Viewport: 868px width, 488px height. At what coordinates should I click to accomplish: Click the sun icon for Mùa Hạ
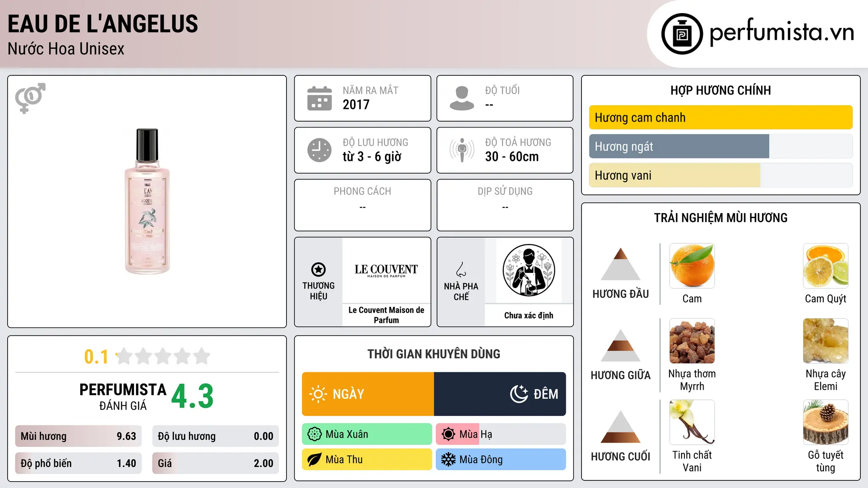pyautogui.click(x=448, y=434)
